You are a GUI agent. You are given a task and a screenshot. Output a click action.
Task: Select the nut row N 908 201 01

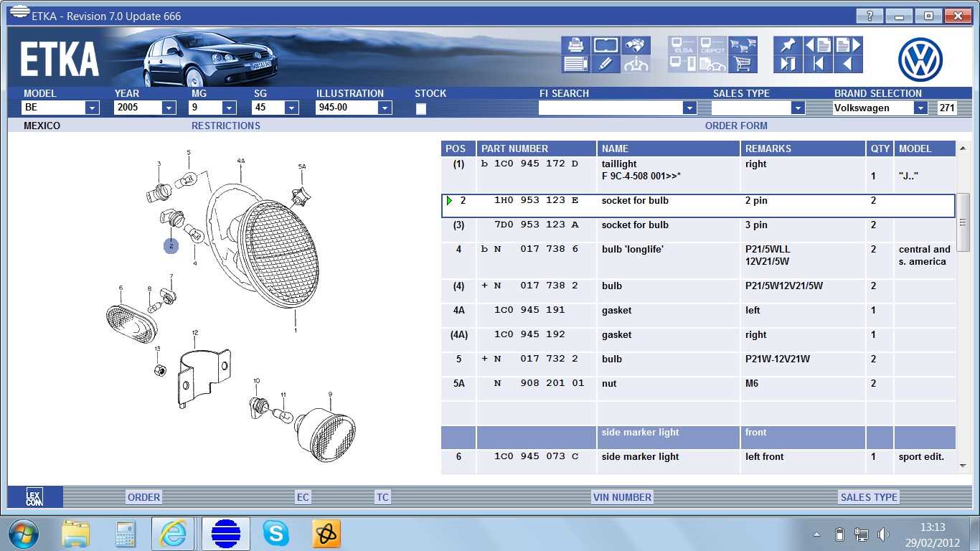[698, 389]
